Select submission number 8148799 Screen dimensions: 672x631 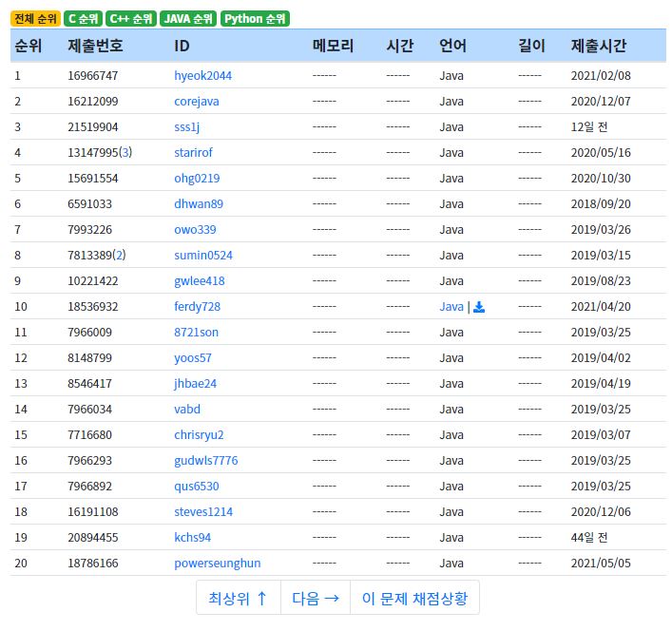click(89, 358)
